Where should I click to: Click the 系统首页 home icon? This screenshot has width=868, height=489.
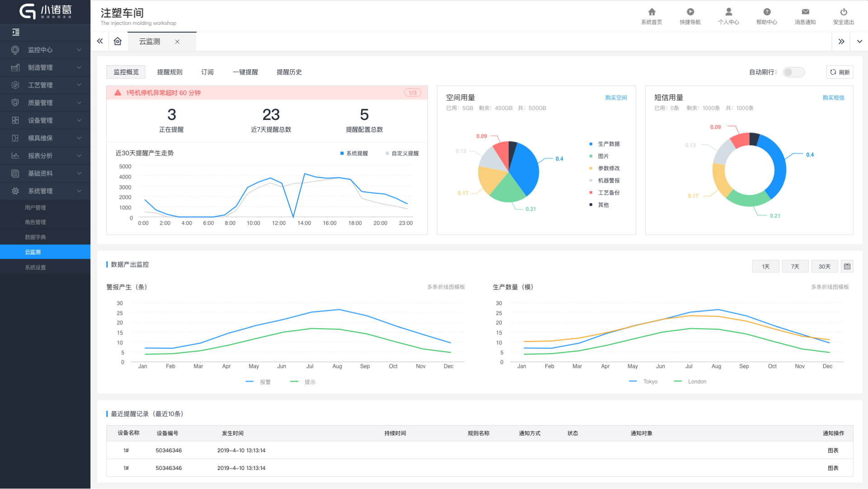click(651, 12)
